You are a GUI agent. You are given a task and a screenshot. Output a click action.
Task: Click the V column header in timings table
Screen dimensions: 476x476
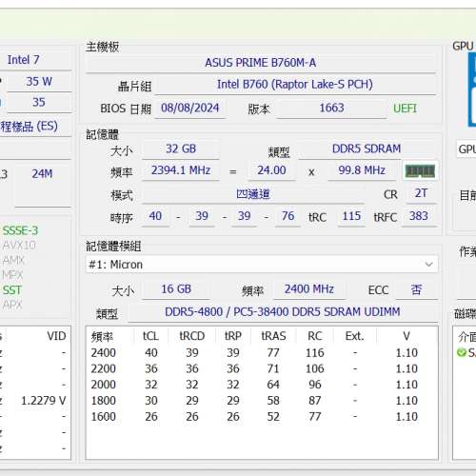point(407,336)
